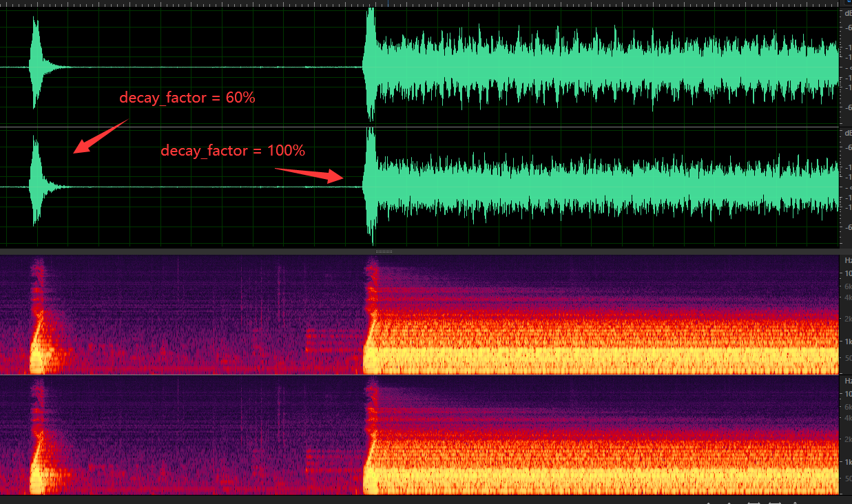Click the short first burst in the upper waveform channel
Viewport: 852px width, 504px height.
point(37,66)
